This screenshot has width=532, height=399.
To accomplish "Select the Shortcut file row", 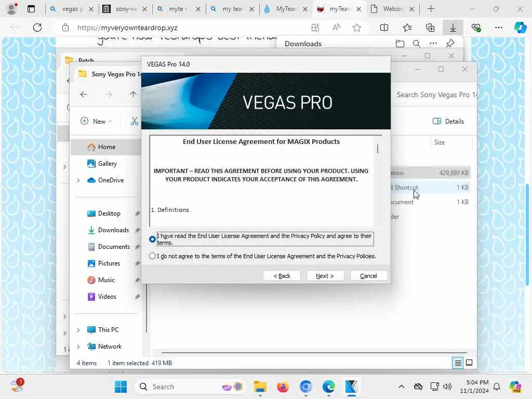I will (430, 187).
